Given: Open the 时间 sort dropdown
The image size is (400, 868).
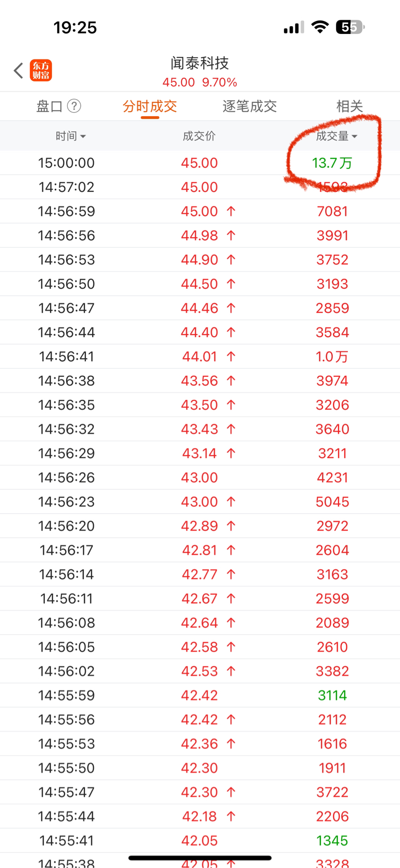Looking at the screenshot, I should coord(70,136).
